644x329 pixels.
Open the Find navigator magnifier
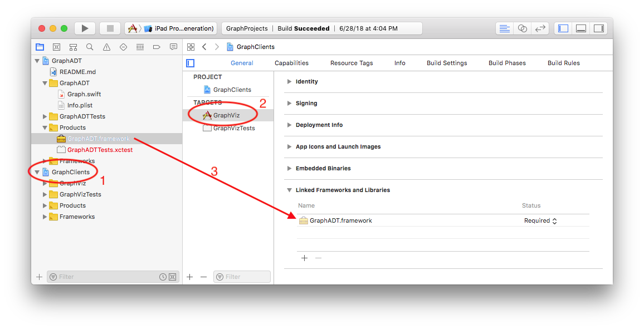pyautogui.click(x=90, y=47)
